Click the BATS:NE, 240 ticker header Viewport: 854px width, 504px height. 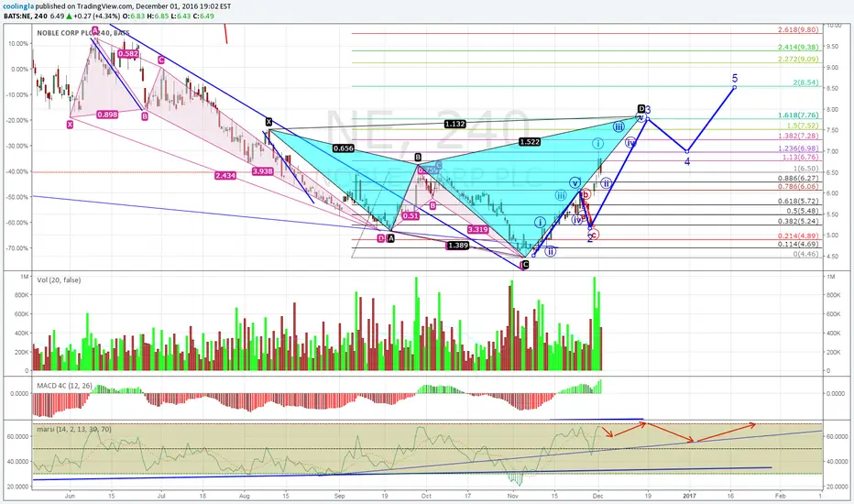(25, 16)
